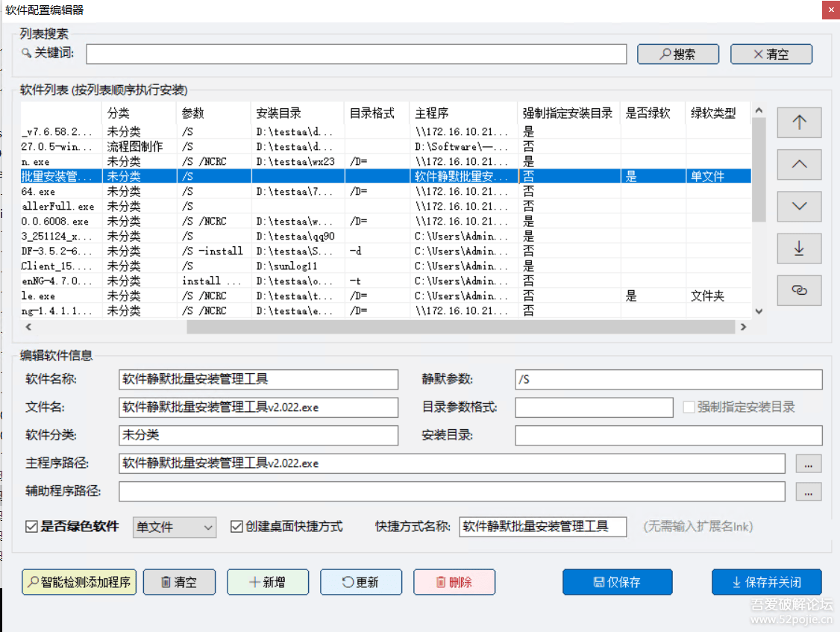Browse for 辅助程序路径 with ellipsis button

tap(809, 491)
